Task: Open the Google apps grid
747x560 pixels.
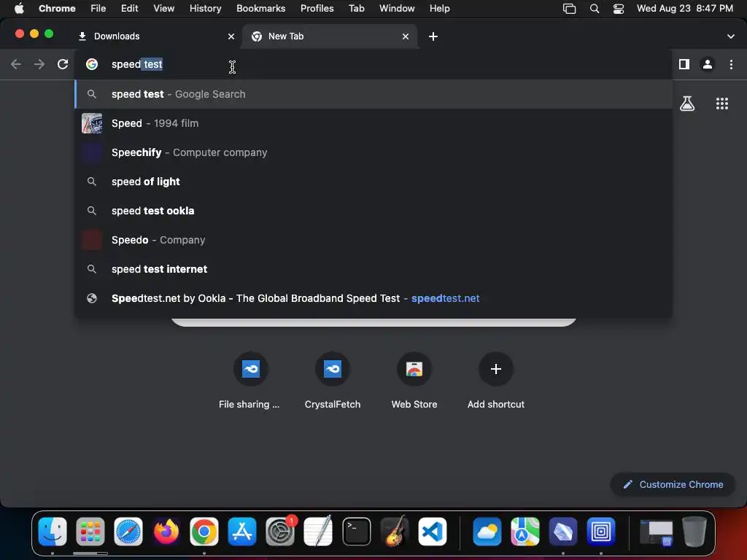Action: (x=722, y=104)
